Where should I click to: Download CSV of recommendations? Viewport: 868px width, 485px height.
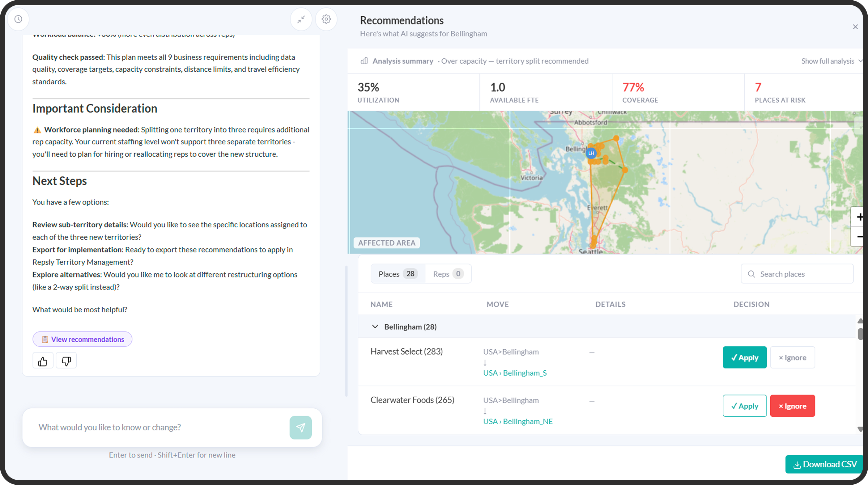tap(824, 464)
